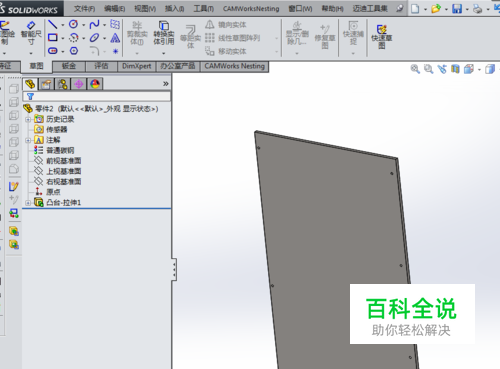500x369 pixels.
Task: Open the 文件(F) menu
Action: point(84,9)
